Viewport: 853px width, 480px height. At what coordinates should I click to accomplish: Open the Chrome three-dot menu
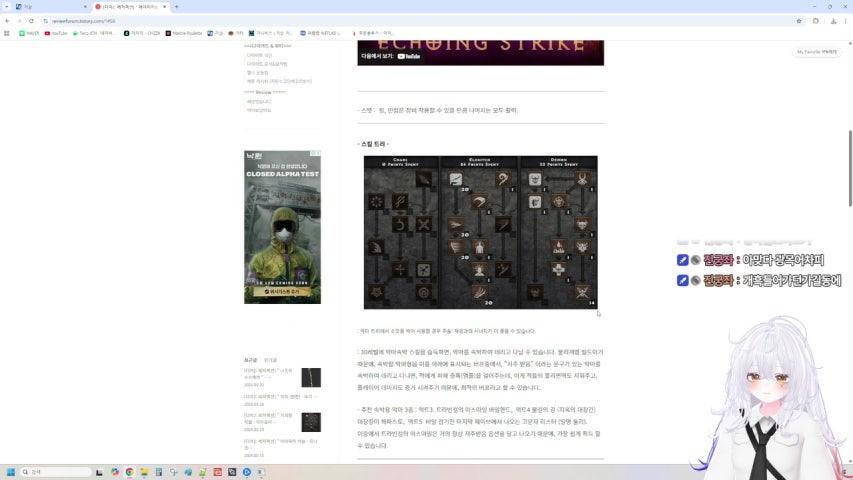(845, 21)
